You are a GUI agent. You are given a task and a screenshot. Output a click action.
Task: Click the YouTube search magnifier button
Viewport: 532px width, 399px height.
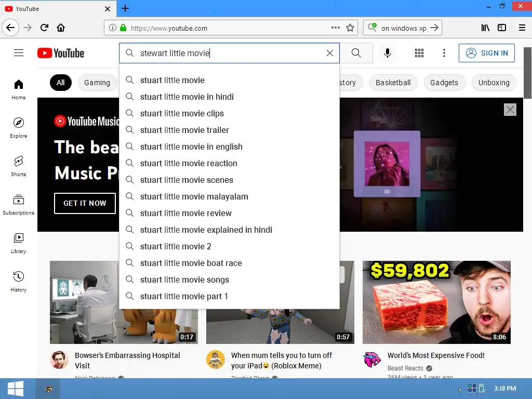click(356, 53)
